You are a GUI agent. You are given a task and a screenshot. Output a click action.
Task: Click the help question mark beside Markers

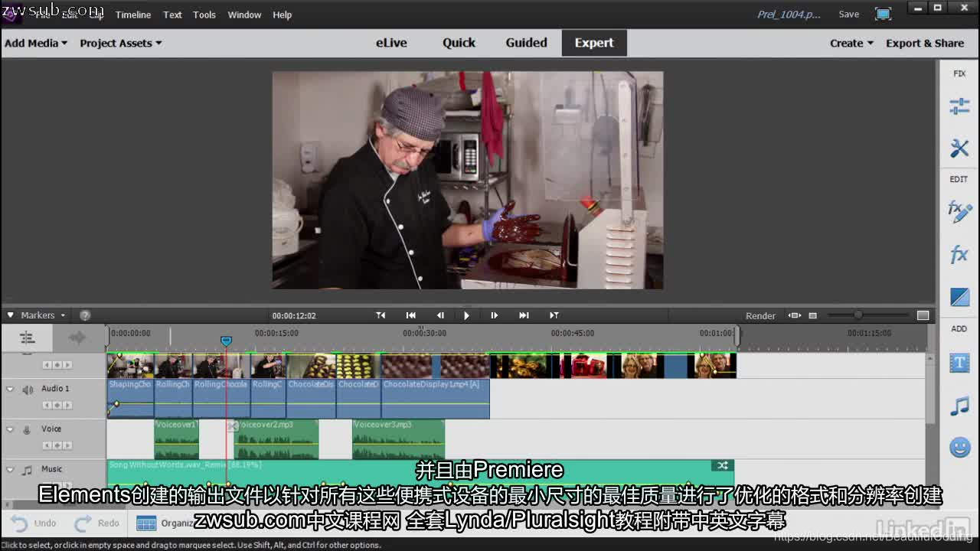(x=85, y=315)
